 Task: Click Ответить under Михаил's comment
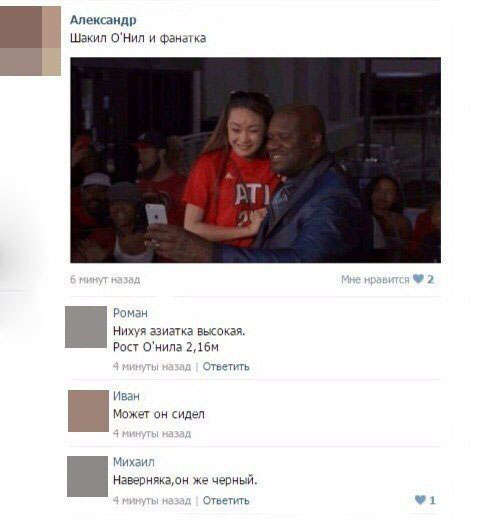226,500
